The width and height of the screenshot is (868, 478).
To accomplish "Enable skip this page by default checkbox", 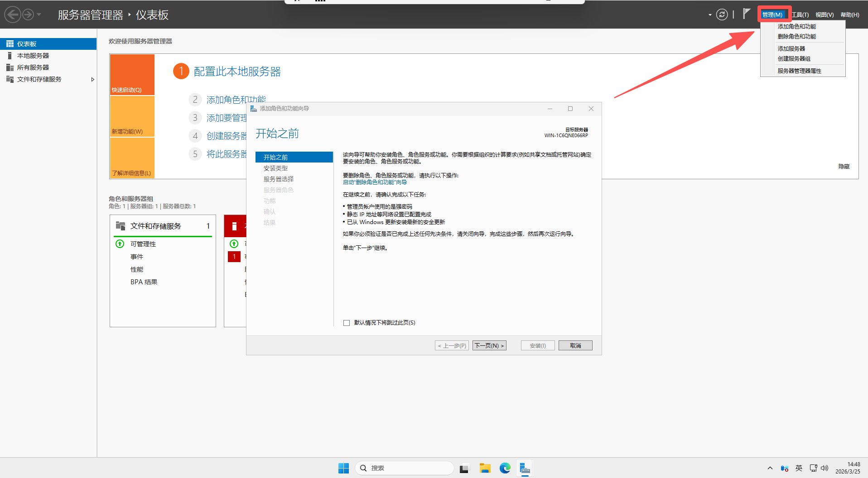I will [347, 323].
